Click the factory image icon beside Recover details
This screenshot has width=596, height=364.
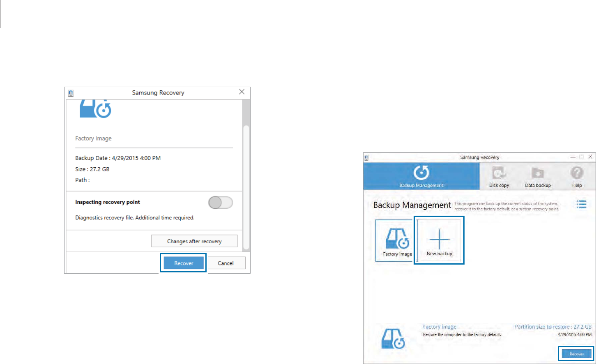[x=393, y=339]
